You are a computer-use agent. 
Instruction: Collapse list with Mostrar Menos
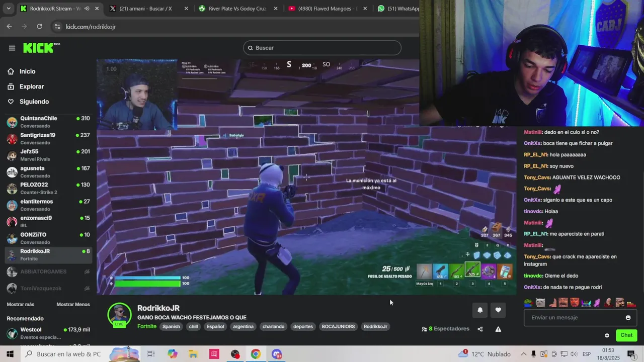tap(73, 305)
